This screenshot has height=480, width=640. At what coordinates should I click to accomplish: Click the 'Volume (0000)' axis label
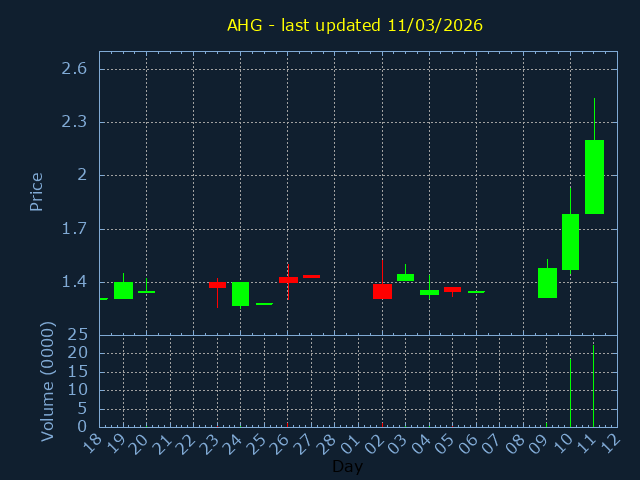[47, 381]
